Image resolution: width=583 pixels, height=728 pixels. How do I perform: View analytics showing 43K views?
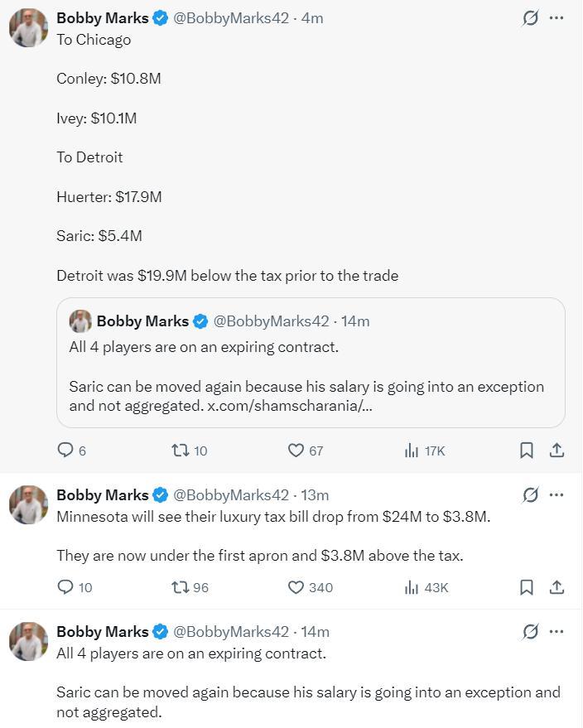(x=412, y=587)
